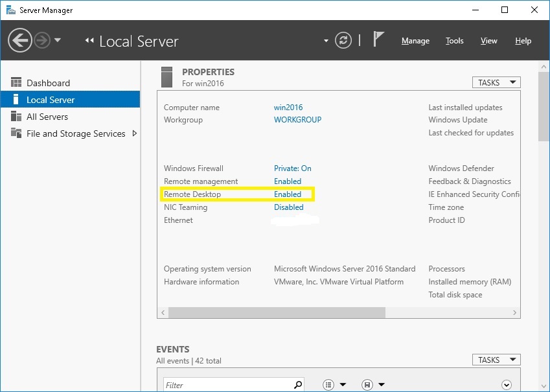Click the properties horizontal scrollbar thumb
The image size is (550, 392).
tap(277, 312)
